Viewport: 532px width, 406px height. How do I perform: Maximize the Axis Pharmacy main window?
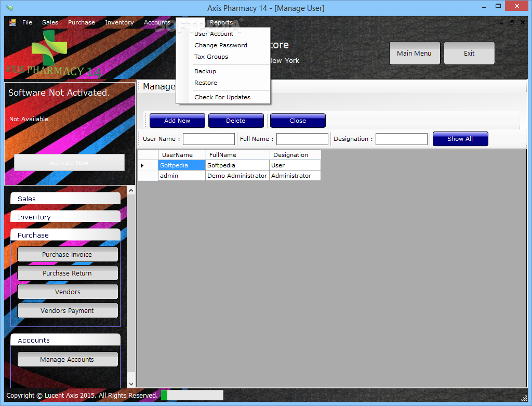pyautogui.click(x=498, y=6)
